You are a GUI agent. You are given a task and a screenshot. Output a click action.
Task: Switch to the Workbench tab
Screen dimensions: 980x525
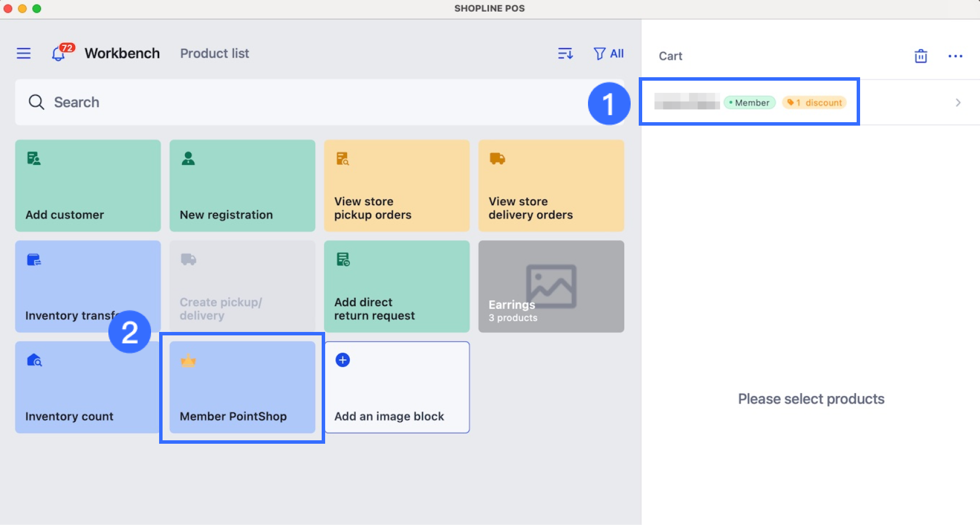[122, 53]
